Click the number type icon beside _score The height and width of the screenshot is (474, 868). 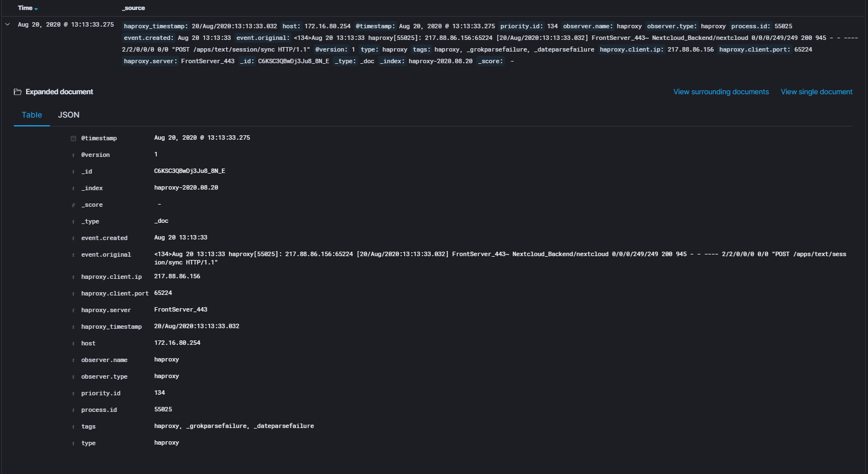pyautogui.click(x=73, y=205)
